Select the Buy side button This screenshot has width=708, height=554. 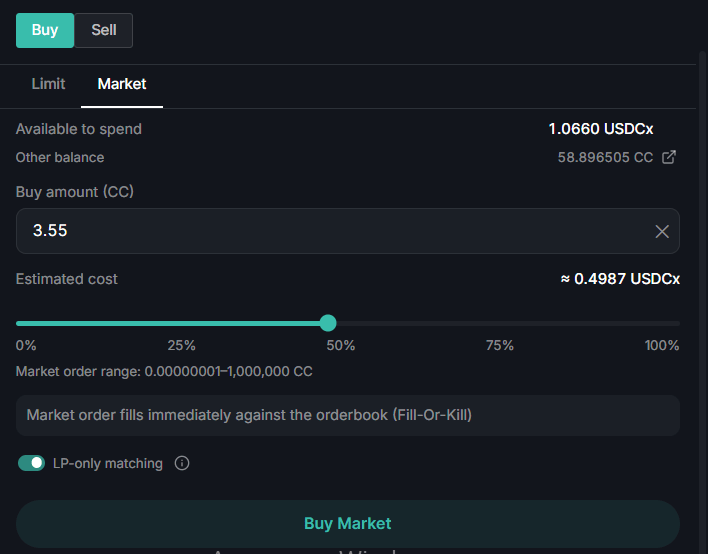point(45,30)
